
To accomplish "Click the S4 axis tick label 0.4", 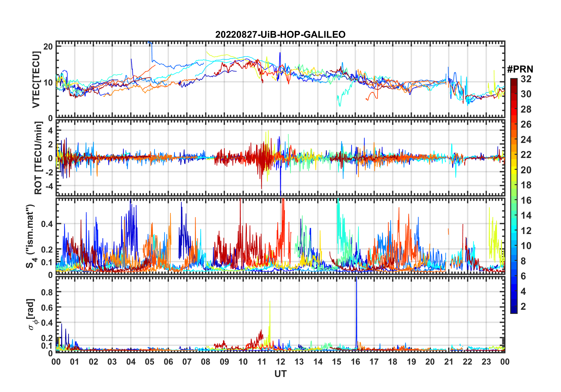I will tap(47, 224).
